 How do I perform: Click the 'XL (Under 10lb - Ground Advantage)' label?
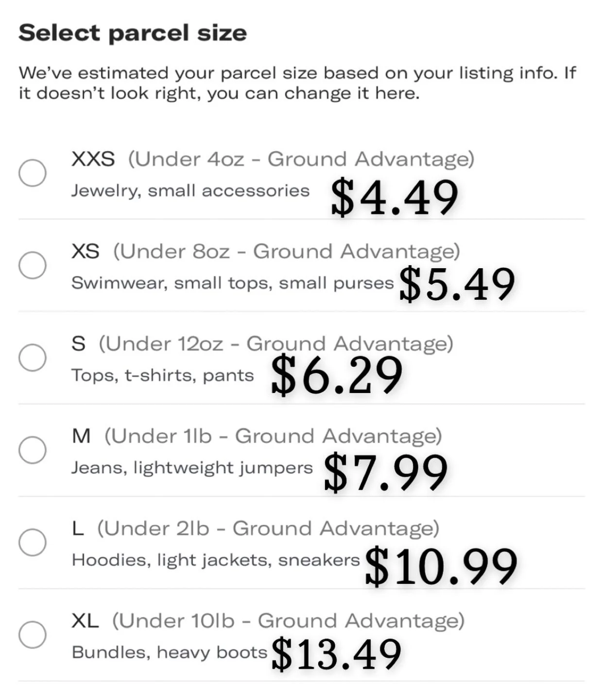[x=268, y=620]
